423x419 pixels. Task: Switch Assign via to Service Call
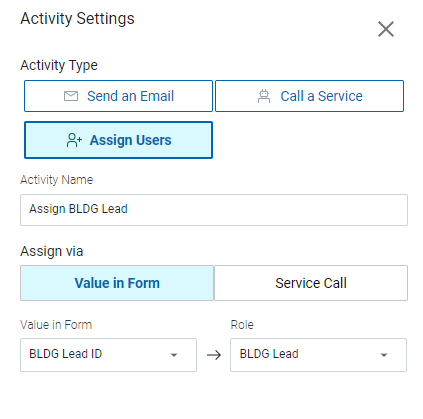pyautogui.click(x=311, y=283)
